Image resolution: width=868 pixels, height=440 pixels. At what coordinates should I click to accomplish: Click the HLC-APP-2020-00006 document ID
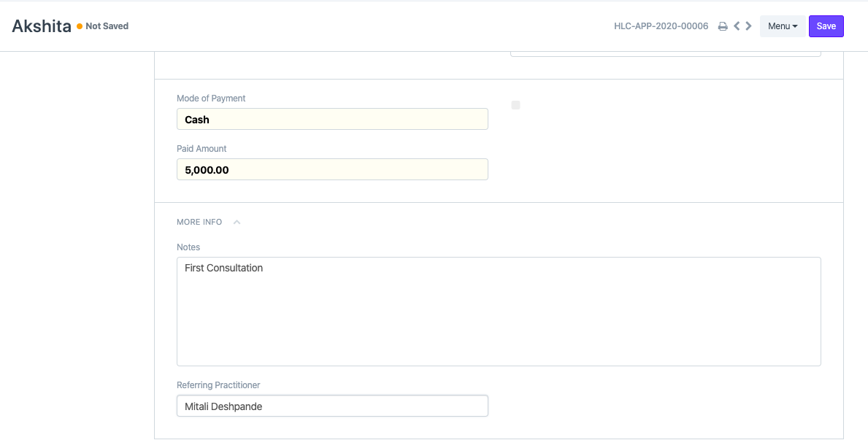661,26
